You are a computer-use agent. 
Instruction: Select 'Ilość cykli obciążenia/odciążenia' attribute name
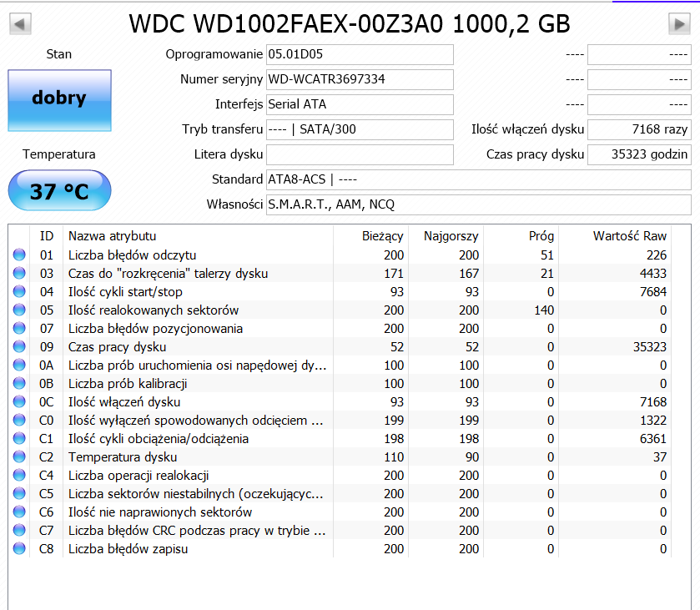coord(159,439)
